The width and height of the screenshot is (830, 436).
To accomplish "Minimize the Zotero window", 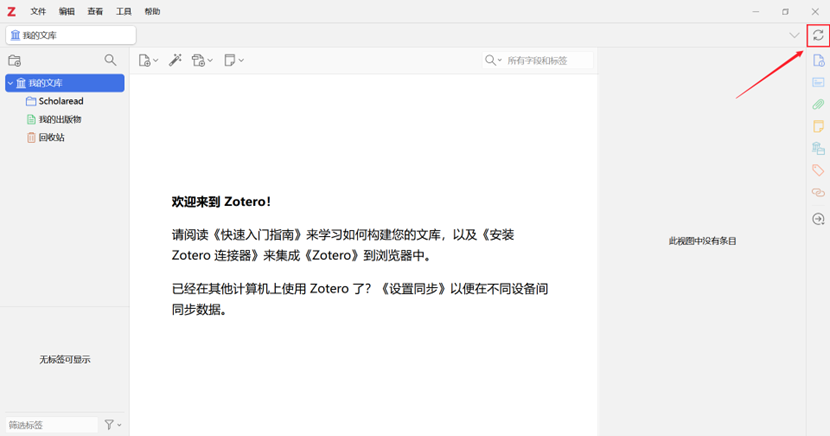I will click(x=756, y=12).
